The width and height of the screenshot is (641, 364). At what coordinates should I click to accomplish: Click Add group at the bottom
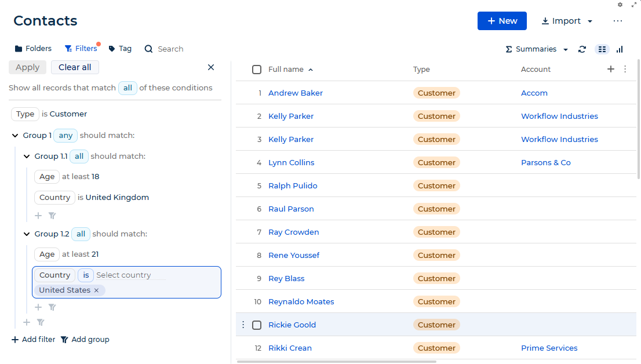click(85, 340)
